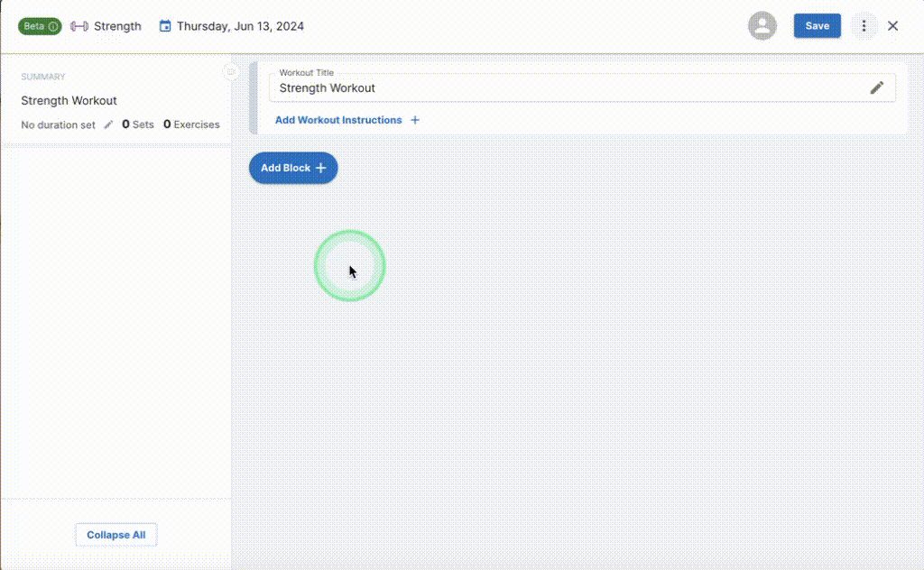
Task: Click the profile avatar icon
Action: pos(762,26)
